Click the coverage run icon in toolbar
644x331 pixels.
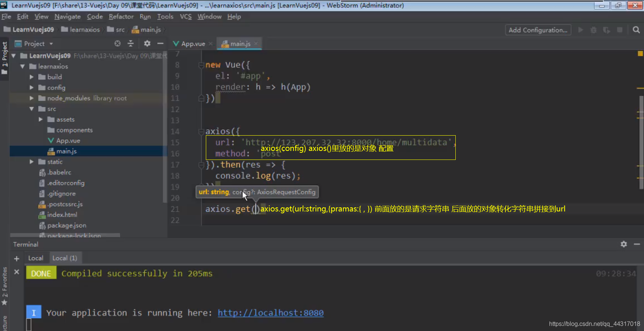pos(606,30)
